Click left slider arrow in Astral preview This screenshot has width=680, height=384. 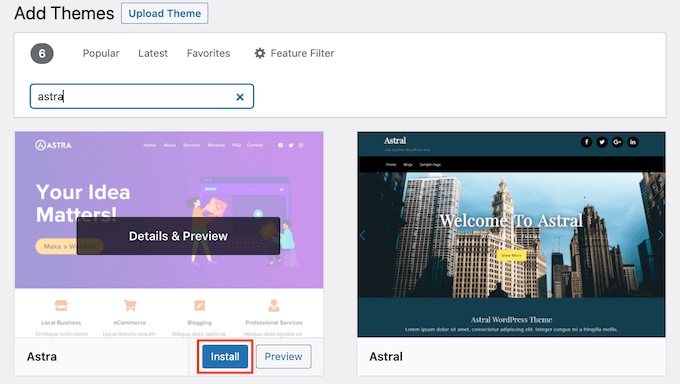[363, 235]
